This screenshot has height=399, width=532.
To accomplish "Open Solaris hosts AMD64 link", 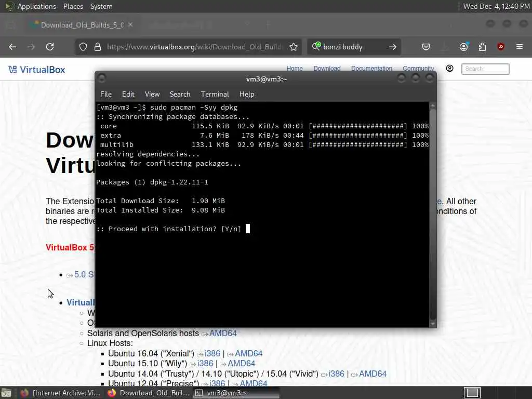I will pyautogui.click(x=222, y=334).
